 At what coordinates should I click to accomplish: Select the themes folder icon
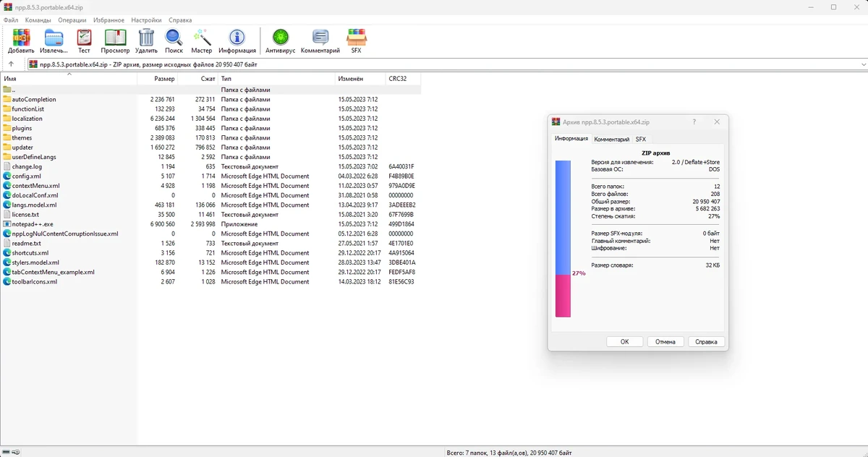pos(7,137)
